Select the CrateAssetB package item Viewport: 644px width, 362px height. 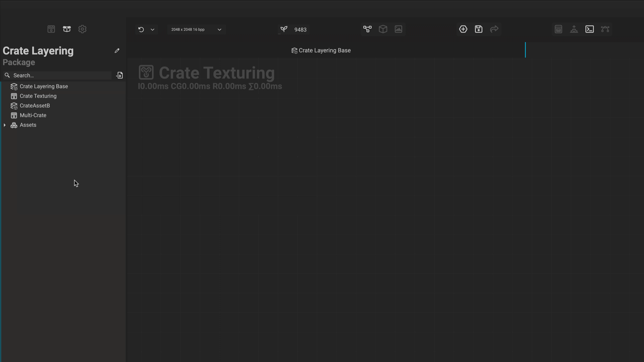(x=35, y=105)
